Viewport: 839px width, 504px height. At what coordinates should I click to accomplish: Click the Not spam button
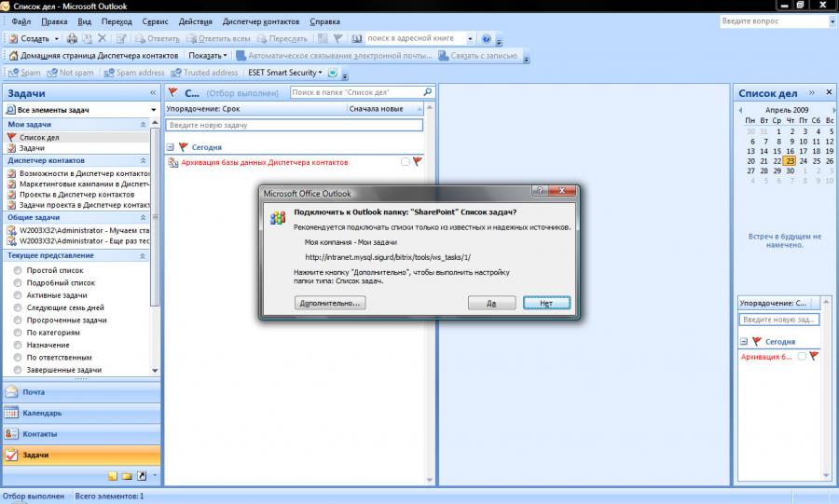70,73
